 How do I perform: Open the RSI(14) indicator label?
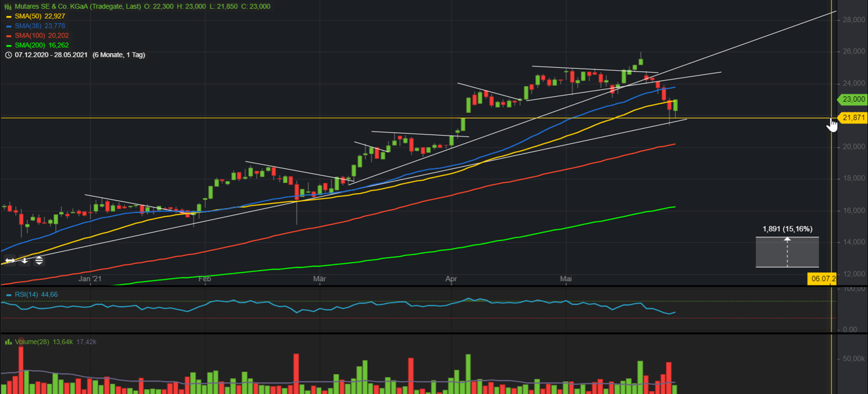(27, 295)
